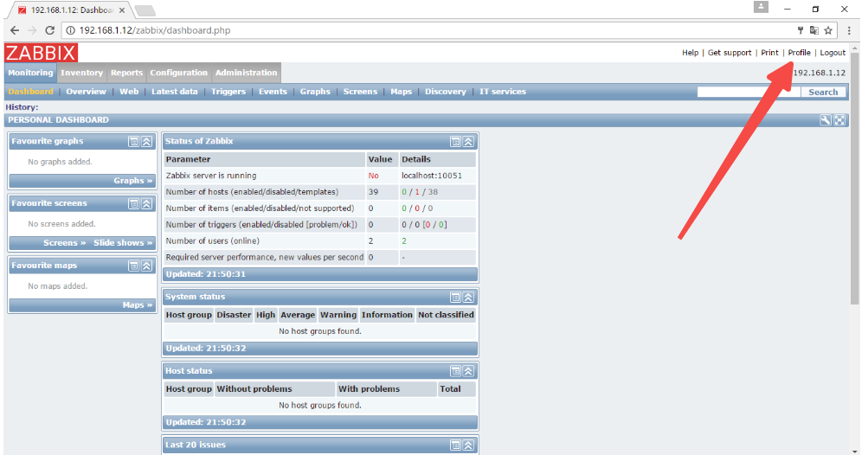Open Triggers submenu

(x=228, y=92)
